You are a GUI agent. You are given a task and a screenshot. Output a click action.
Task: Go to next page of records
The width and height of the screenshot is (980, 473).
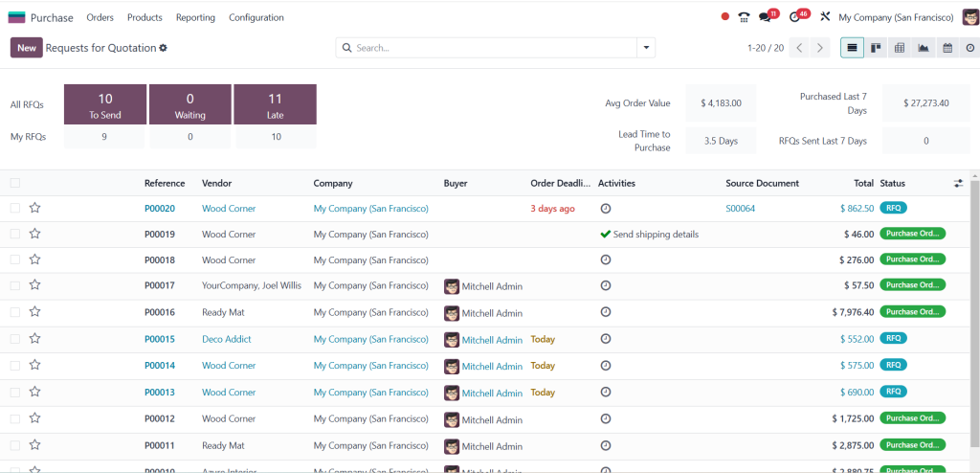pos(819,48)
